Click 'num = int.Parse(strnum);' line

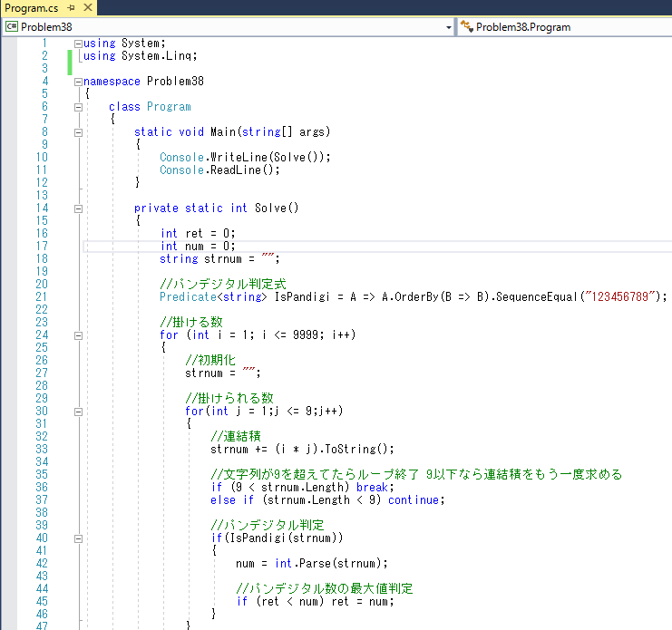click(x=312, y=563)
